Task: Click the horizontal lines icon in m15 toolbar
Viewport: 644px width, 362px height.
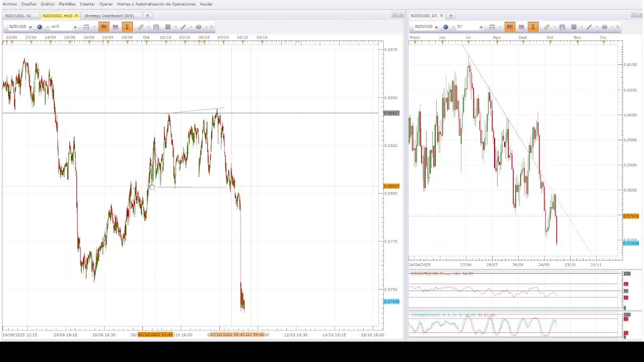Action: point(168,27)
